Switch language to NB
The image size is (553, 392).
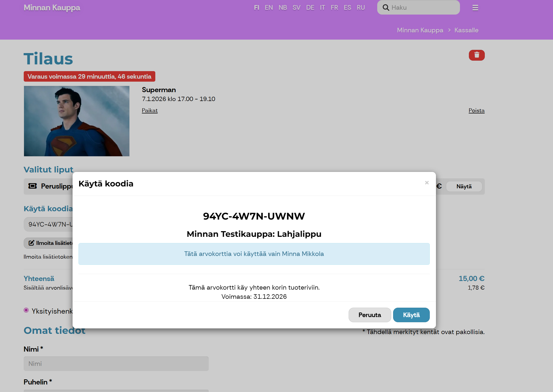(x=283, y=8)
